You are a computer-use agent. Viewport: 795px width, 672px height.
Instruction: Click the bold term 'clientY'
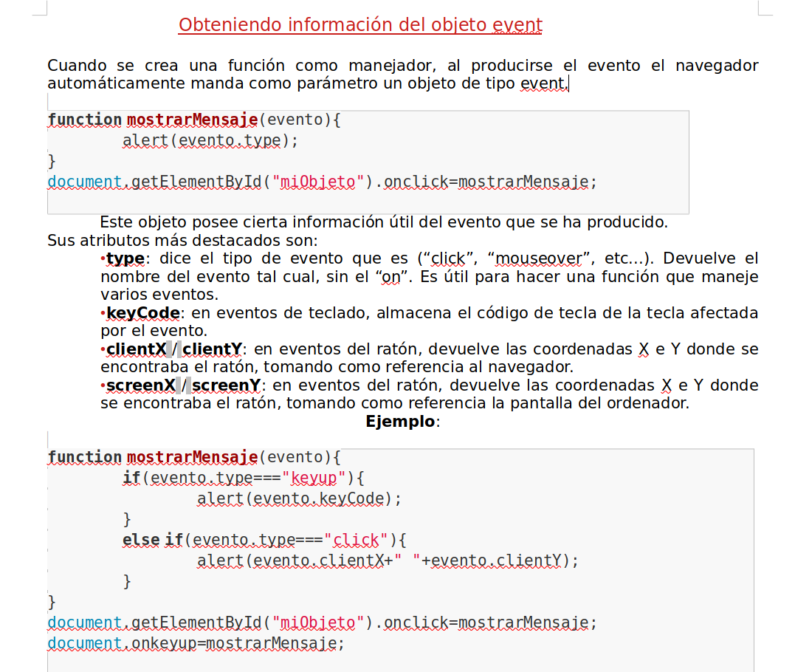tap(212, 349)
